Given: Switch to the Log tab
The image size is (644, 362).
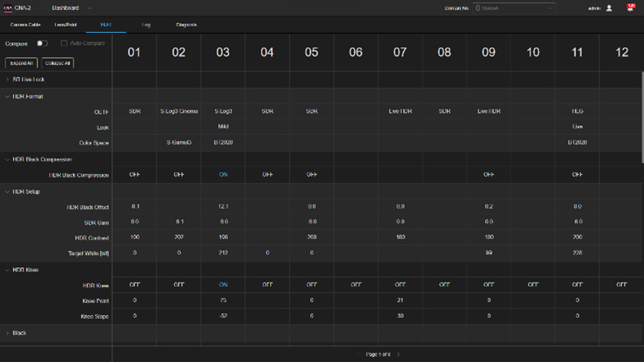Looking at the screenshot, I should pyautogui.click(x=146, y=25).
